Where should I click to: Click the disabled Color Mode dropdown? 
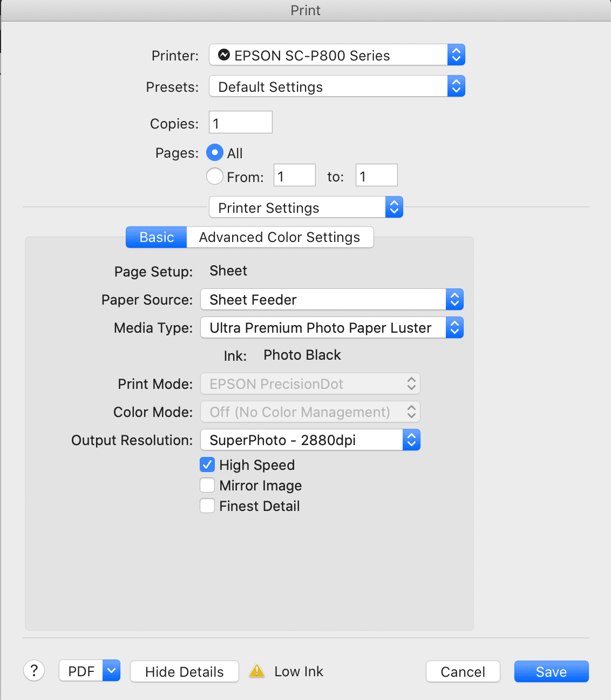tap(310, 412)
